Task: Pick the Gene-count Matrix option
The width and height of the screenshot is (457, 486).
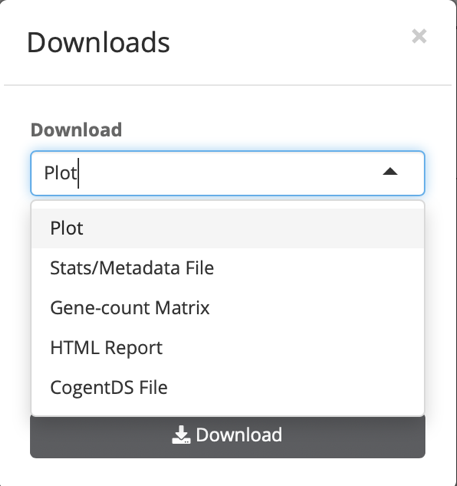Action: (x=228, y=308)
